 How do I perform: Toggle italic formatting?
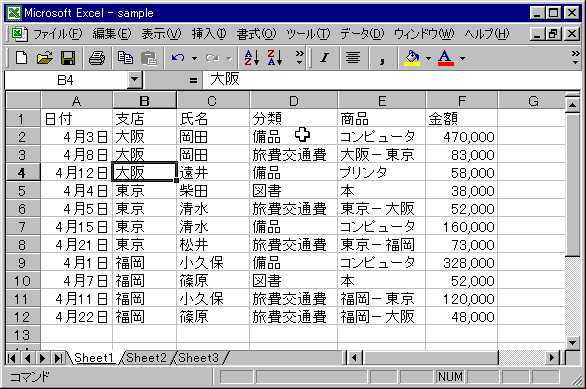(324, 58)
